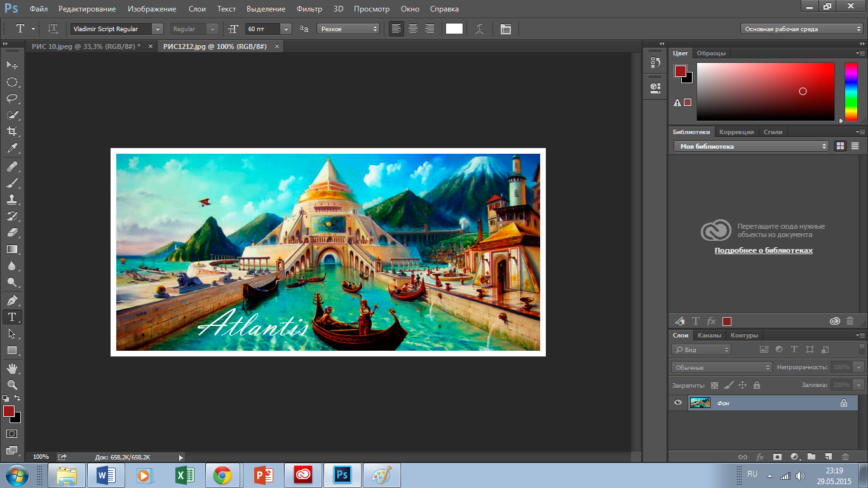Image resolution: width=868 pixels, height=488 pixels.
Task: Toggle lock image pixels brush icon
Action: [728, 385]
